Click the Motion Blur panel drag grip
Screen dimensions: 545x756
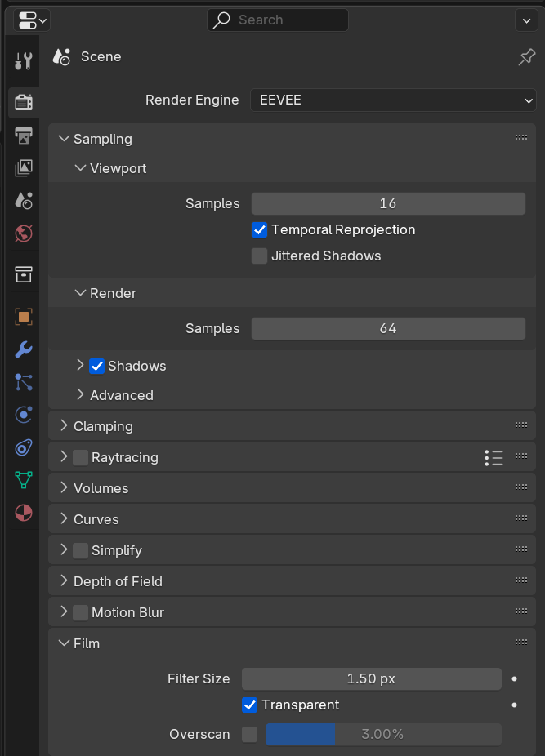(520, 611)
